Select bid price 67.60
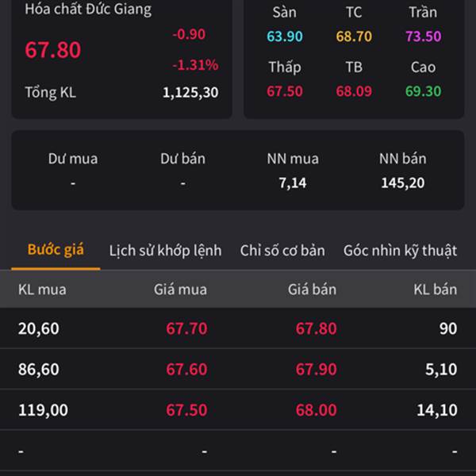This screenshot has height=476, width=476. [186, 370]
